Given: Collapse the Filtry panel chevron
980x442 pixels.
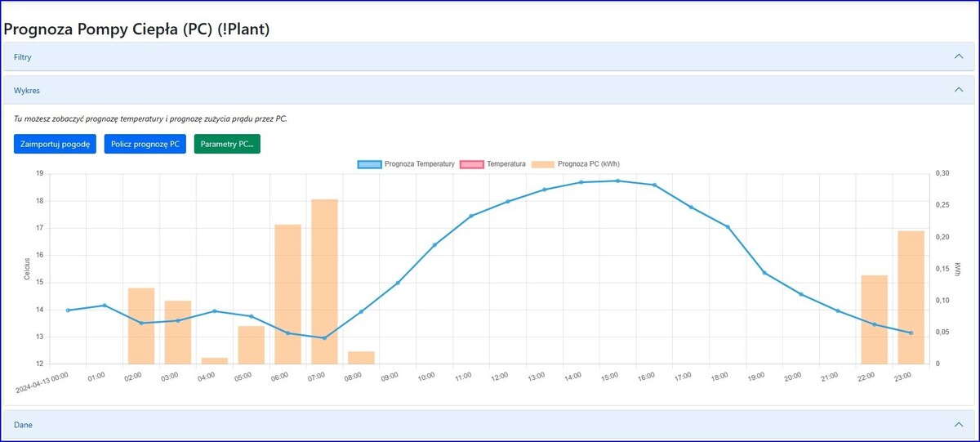Looking at the screenshot, I should (x=959, y=57).
